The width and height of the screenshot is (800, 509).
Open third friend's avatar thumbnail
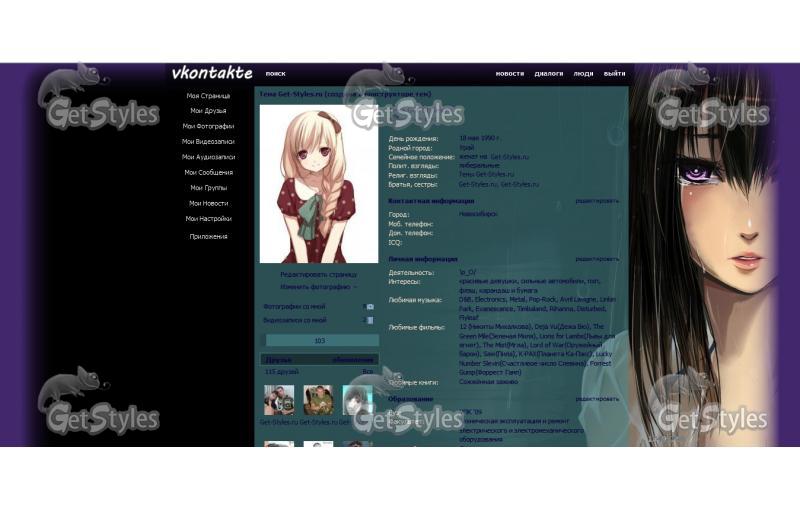coord(357,400)
